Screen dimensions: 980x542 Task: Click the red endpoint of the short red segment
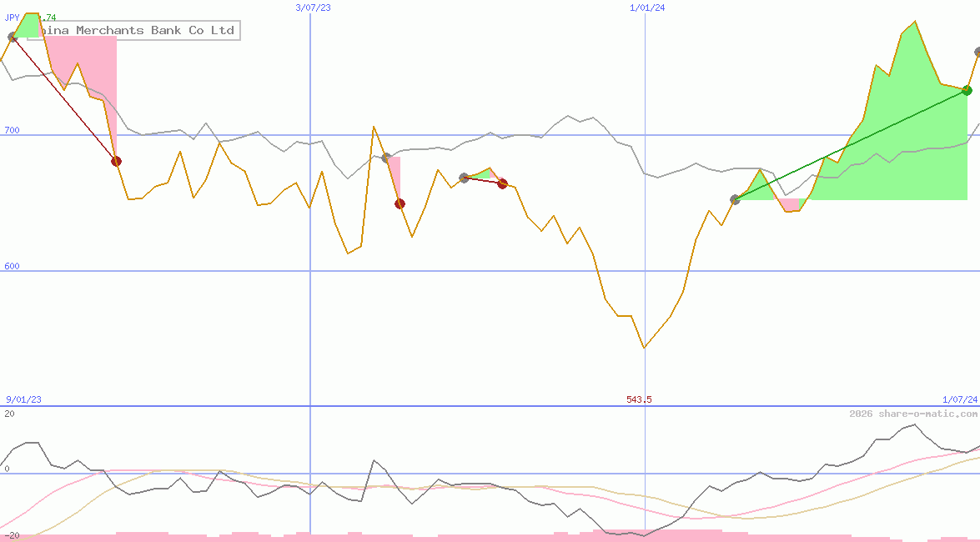click(502, 183)
